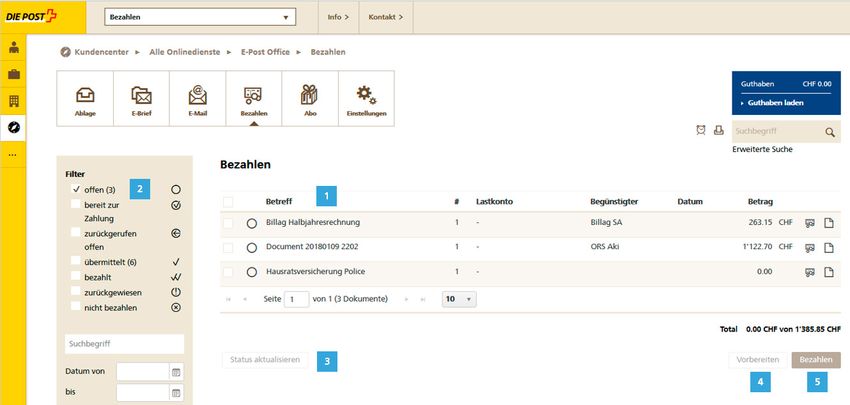
Task: Open the Kontakt menu
Action: tap(385, 17)
